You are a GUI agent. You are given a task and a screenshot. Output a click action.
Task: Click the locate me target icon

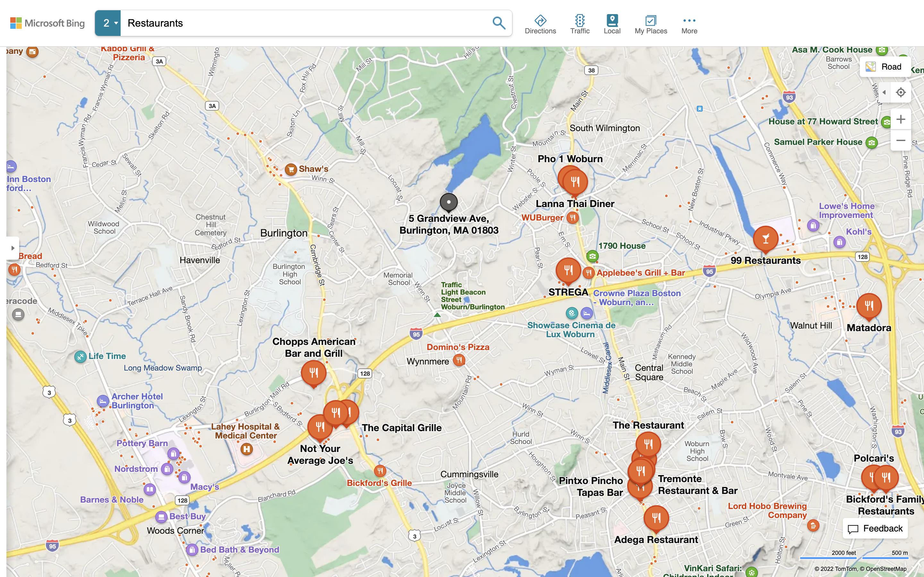tap(901, 92)
